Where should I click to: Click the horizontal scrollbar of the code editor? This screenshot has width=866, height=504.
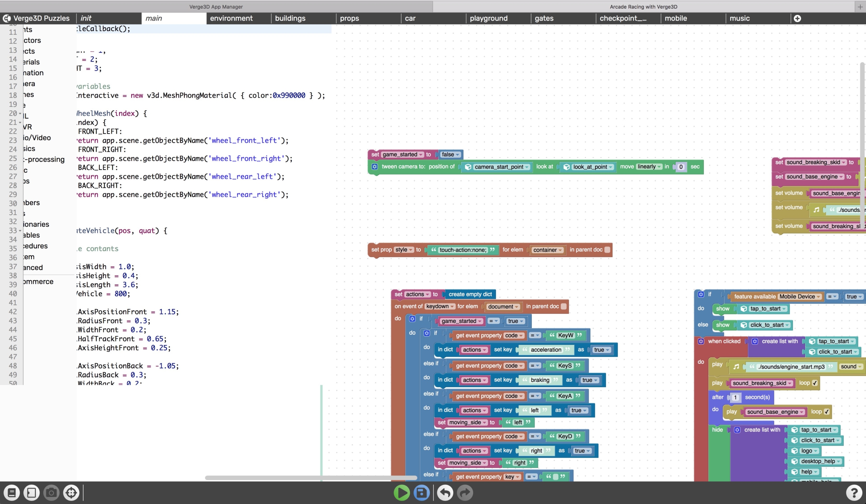click(311, 478)
